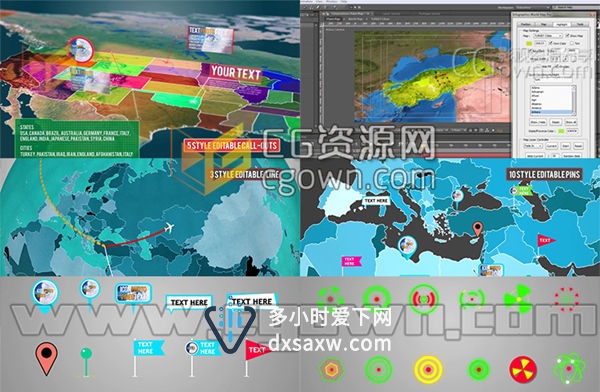Switch to the first tab in the plugin dialog
Screen dimensions: 600x392
(526, 24)
